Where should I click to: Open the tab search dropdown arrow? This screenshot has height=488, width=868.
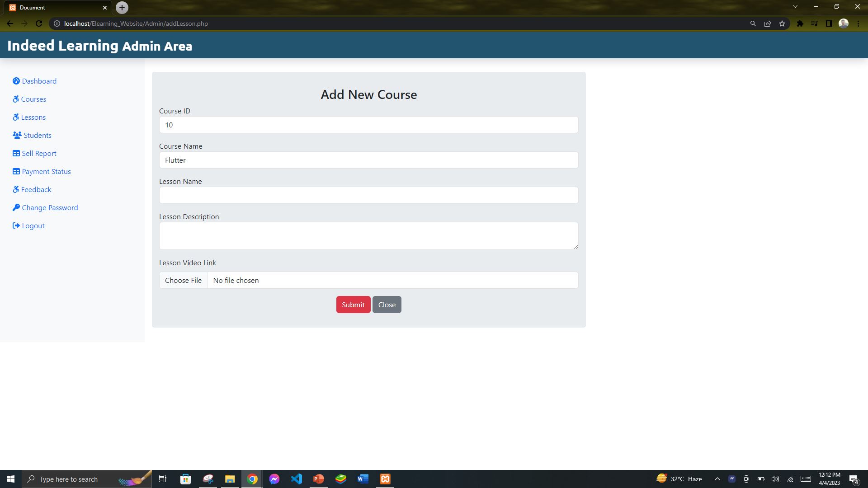click(795, 6)
